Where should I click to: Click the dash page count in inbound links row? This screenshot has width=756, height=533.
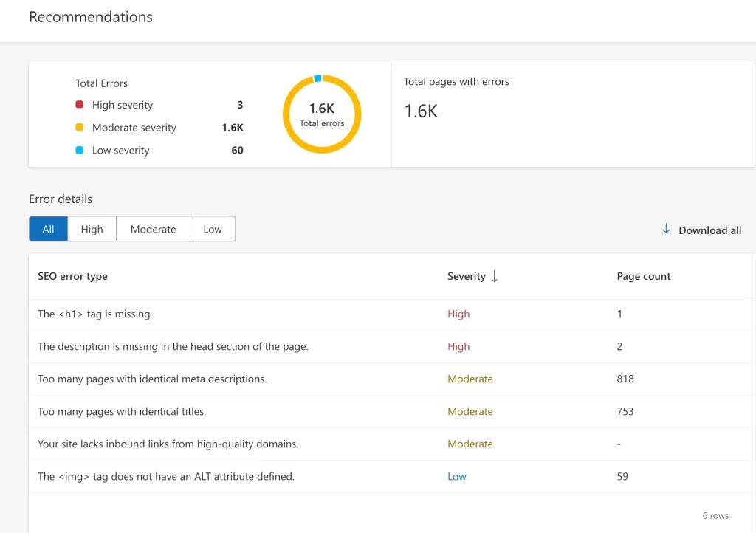(x=619, y=444)
